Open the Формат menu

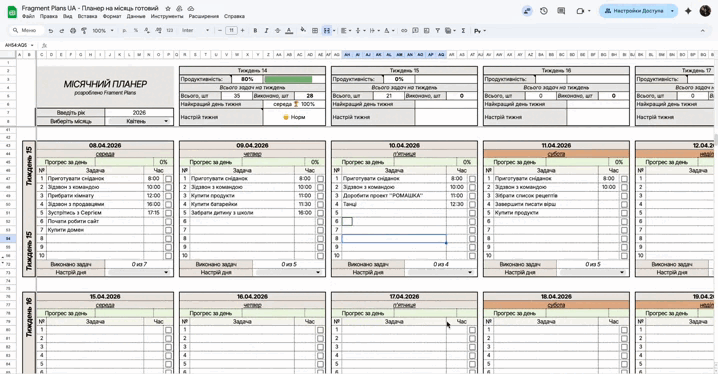pos(112,16)
